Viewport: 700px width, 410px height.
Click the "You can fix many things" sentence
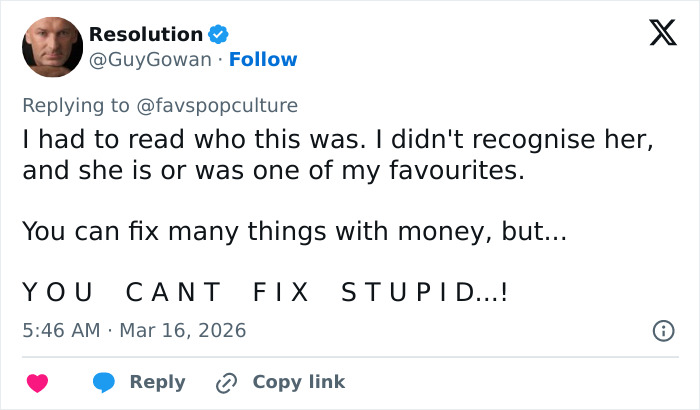click(x=294, y=232)
